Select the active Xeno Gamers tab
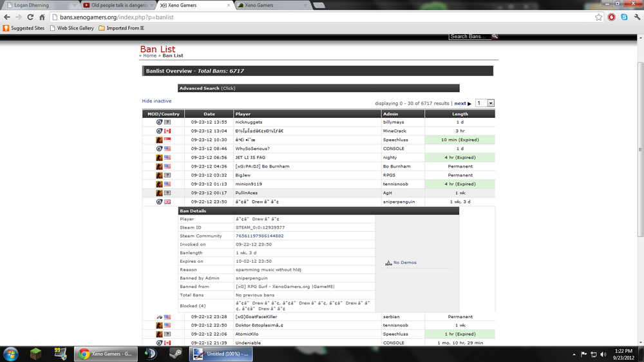Screen dimensions: 644x362 click(x=195, y=5)
